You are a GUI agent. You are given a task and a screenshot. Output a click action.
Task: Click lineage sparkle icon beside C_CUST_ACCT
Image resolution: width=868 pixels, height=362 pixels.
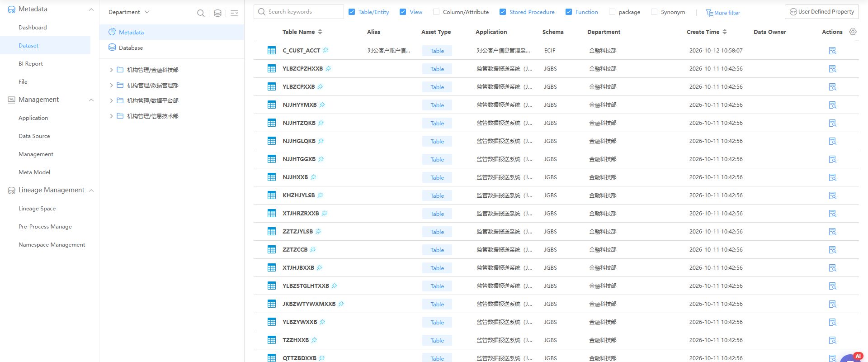click(325, 50)
